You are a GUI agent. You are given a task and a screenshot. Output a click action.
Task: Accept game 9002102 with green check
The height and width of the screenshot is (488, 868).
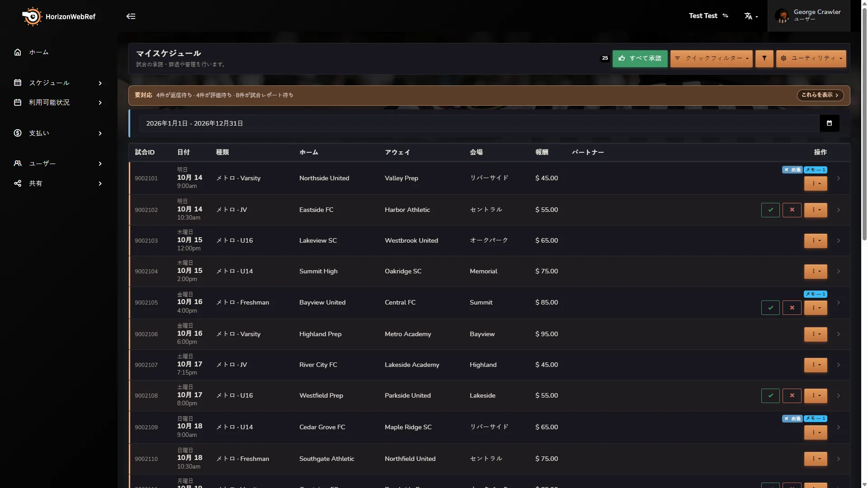tap(770, 210)
